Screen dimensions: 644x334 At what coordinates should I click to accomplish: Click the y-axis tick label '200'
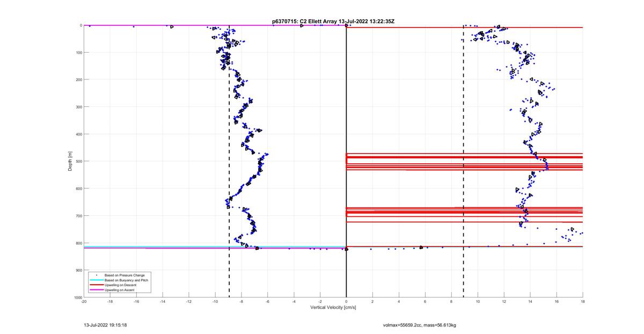click(x=78, y=79)
